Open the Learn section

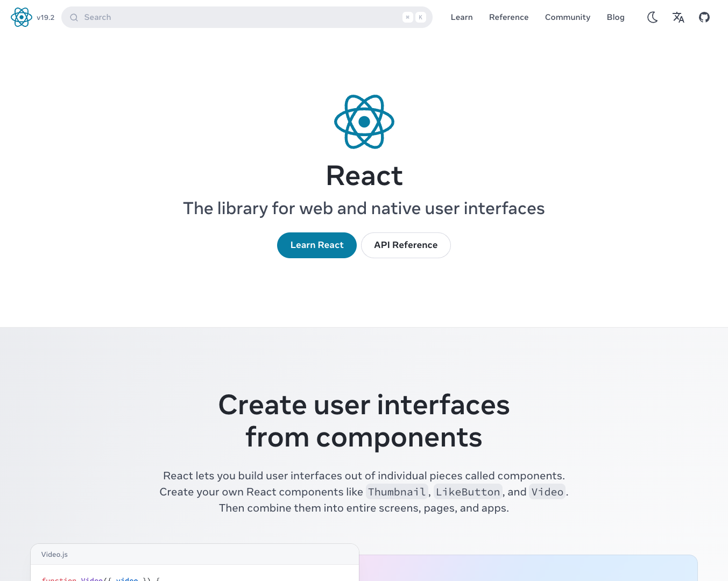[x=462, y=17]
